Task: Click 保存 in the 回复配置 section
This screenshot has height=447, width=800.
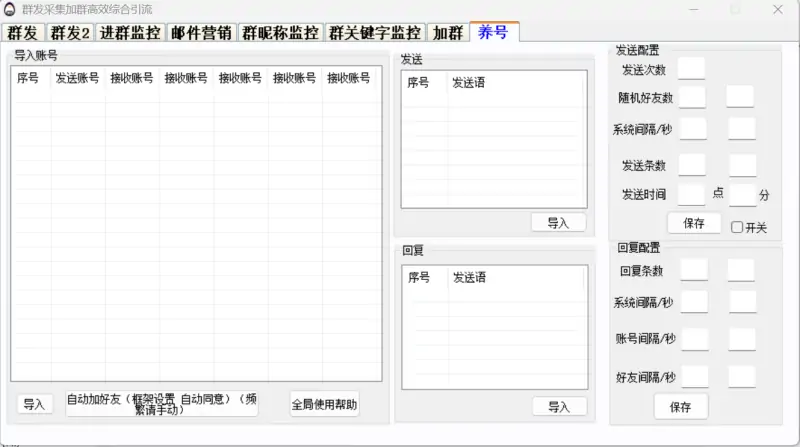Action: [x=681, y=406]
